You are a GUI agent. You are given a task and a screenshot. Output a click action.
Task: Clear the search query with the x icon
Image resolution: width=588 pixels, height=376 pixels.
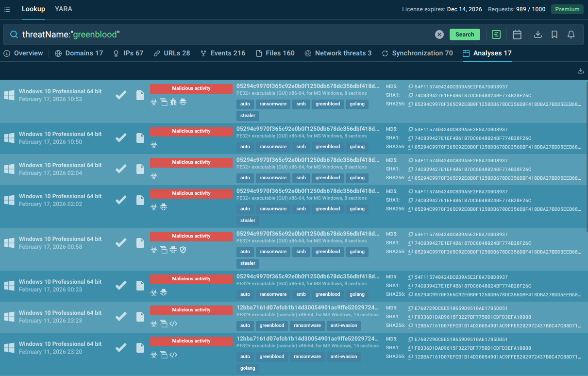tap(439, 34)
